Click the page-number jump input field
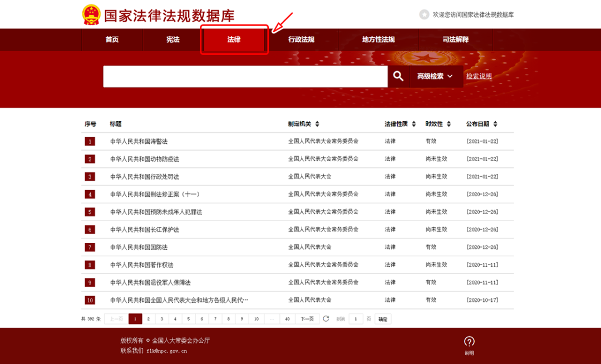The image size is (601, 364). 356,319
